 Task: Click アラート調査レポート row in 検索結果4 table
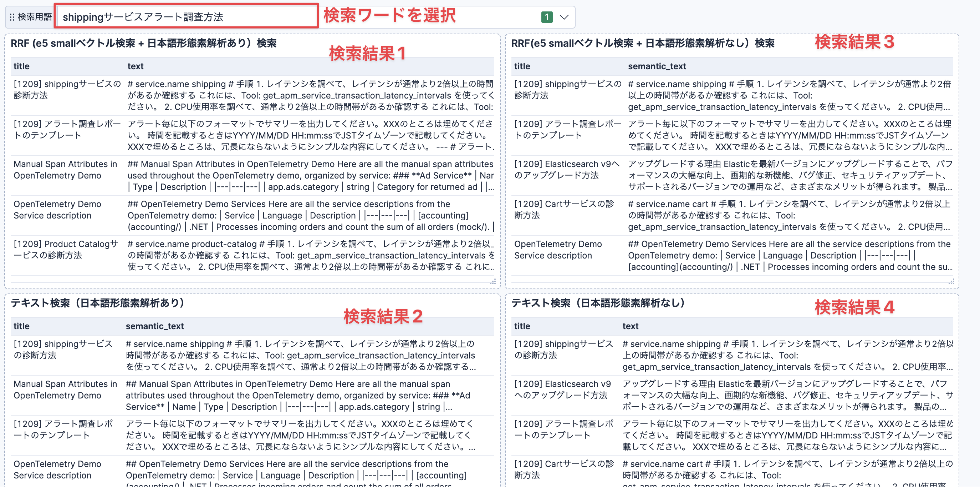pos(564,429)
